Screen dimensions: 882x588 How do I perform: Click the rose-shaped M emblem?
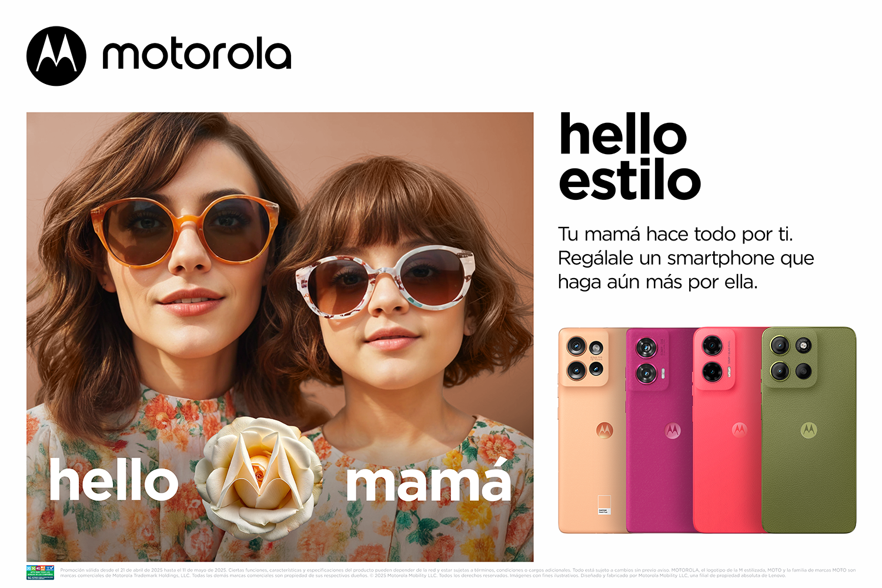[258, 477]
